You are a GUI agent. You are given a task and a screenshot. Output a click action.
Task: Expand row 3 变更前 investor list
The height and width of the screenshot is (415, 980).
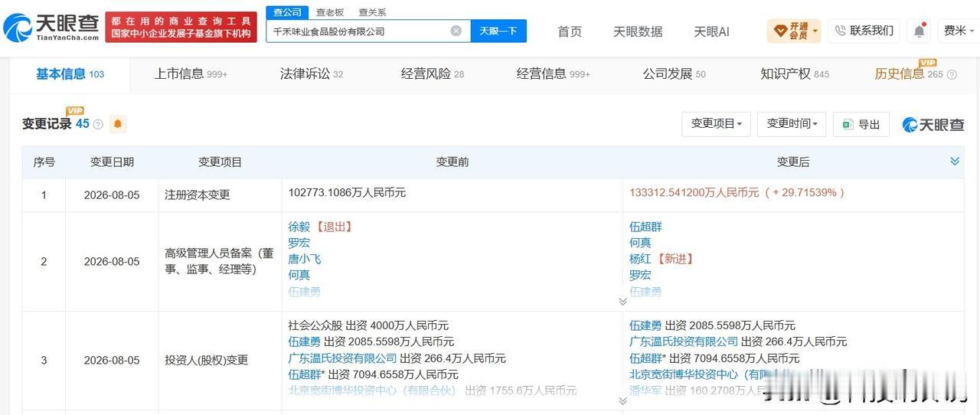pyautogui.click(x=622, y=400)
